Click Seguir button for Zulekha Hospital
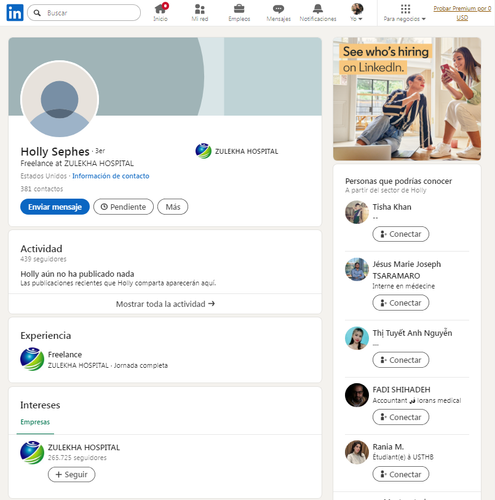Viewport: 495px width, 500px height. click(x=72, y=474)
